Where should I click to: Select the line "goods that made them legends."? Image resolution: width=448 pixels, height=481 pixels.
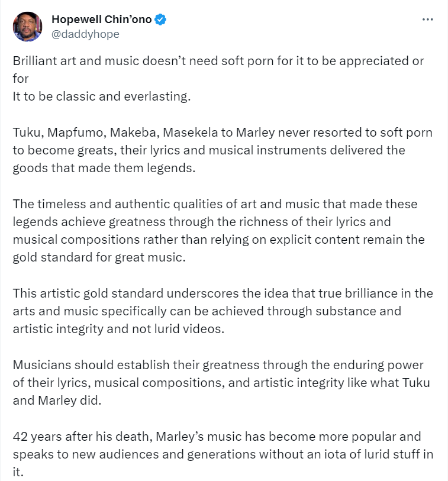point(104,168)
